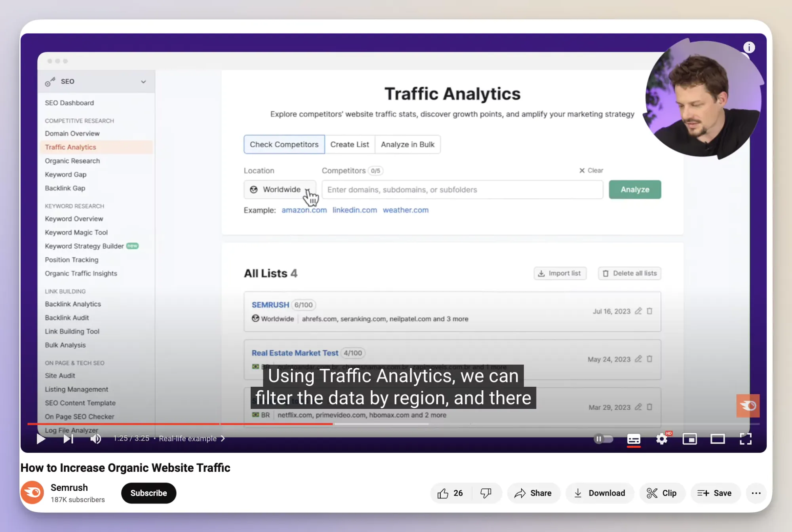792x532 pixels.
Task: Use the weather.com example link
Action: 406,210
